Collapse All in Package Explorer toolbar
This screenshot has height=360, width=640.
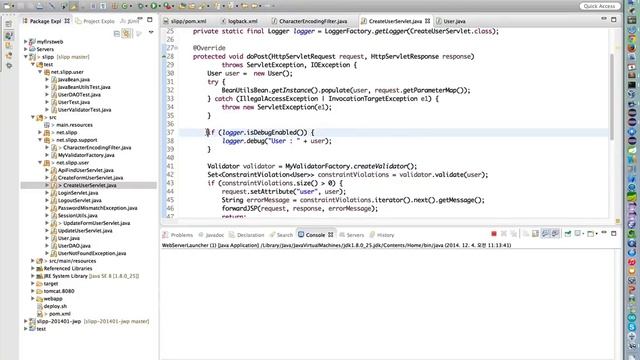[x=117, y=33]
